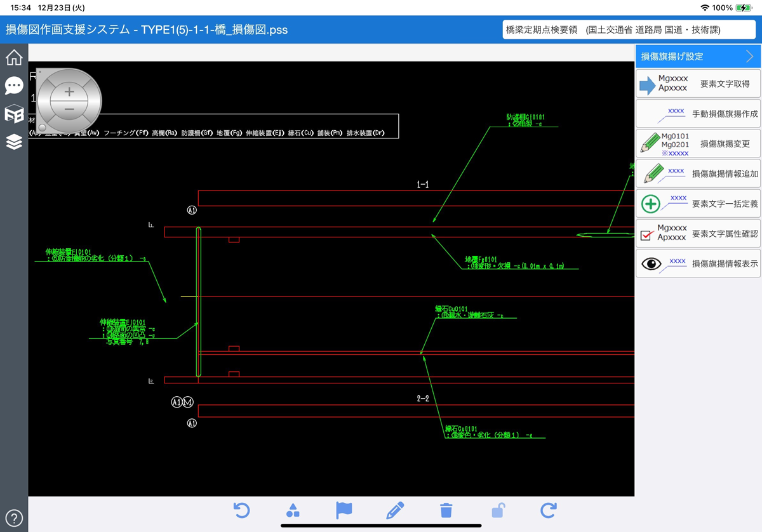Click 手動損傷旗揚作成 button
The width and height of the screenshot is (762, 532).
698,114
